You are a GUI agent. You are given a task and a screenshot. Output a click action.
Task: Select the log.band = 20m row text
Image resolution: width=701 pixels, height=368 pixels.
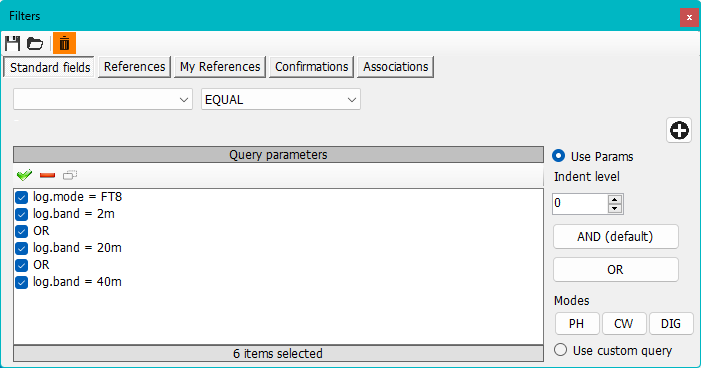click(x=77, y=248)
